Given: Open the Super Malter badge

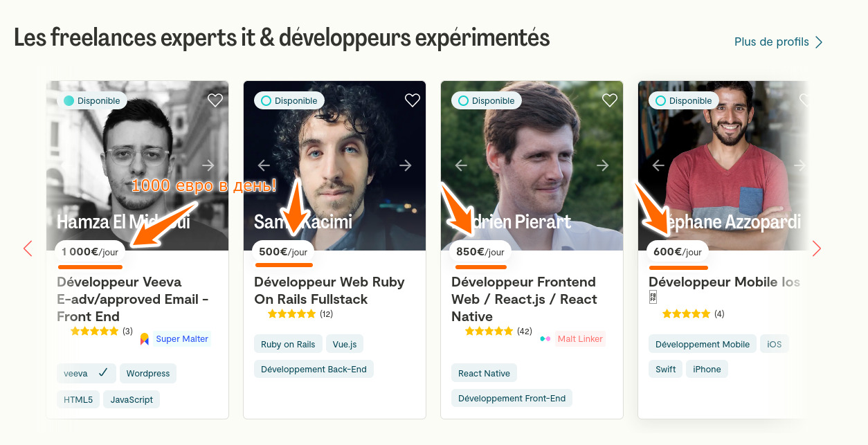Looking at the screenshot, I should pos(175,339).
